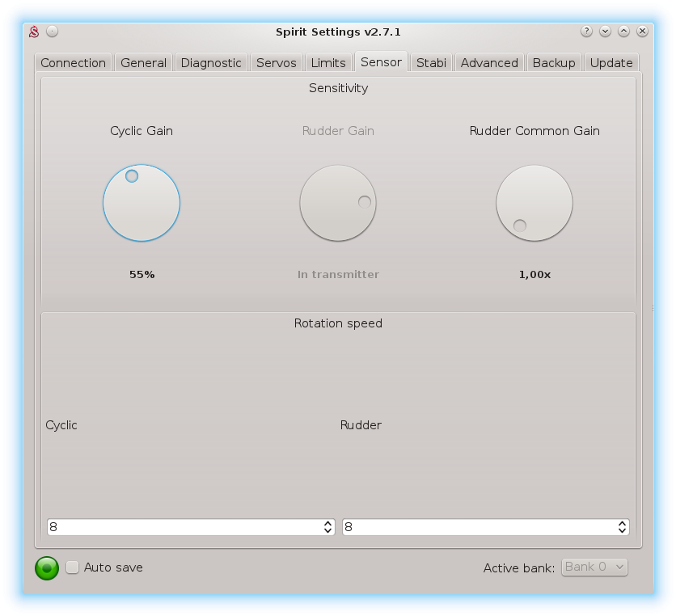
Task: Open the General tab
Action: [x=144, y=63]
